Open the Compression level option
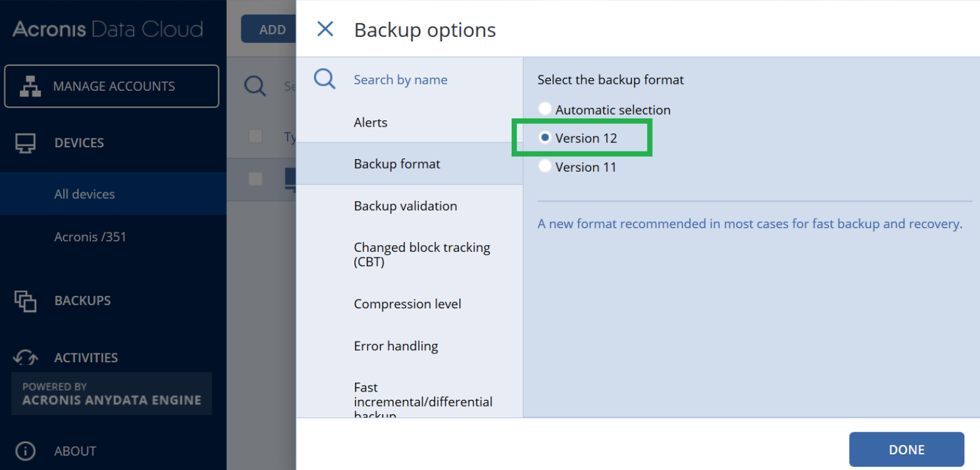Viewport: 980px width, 470px height. [409, 304]
